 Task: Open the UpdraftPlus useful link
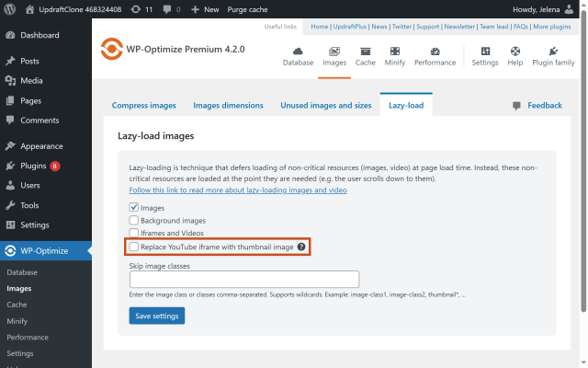coord(350,27)
